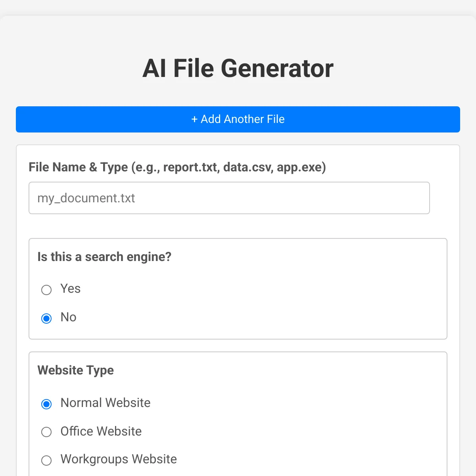Select the No radio button circle
The image size is (476, 476).
tap(46, 319)
